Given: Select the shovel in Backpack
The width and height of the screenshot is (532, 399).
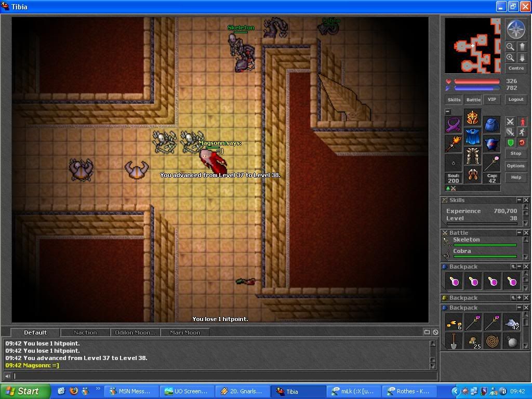Looking at the screenshot, I should pyautogui.click(x=454, y=342).
